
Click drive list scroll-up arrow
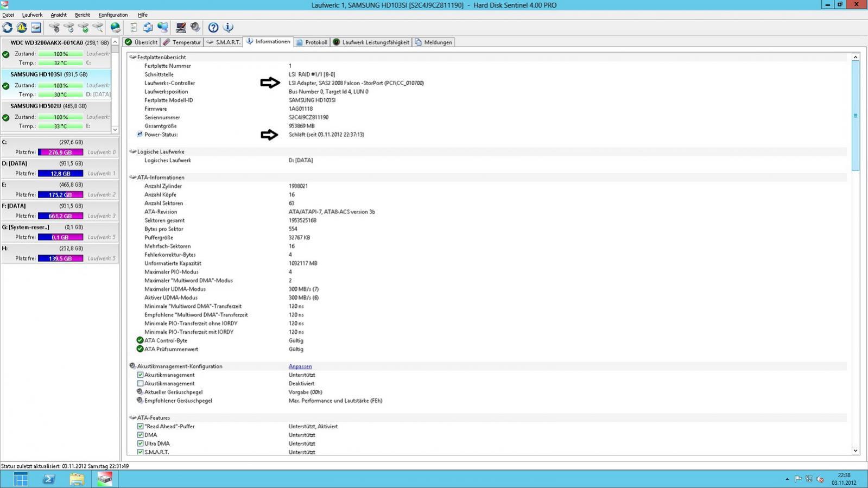pos(115,42)
